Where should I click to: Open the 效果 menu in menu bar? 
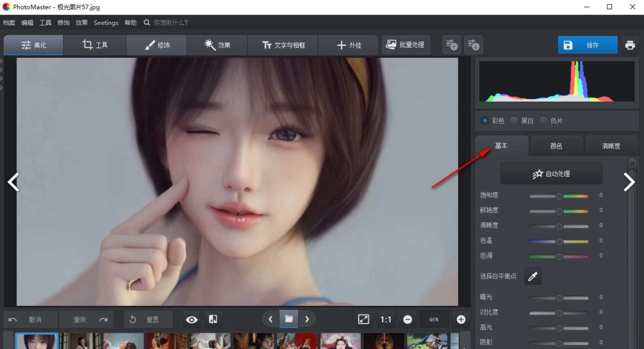click(82, 23)
